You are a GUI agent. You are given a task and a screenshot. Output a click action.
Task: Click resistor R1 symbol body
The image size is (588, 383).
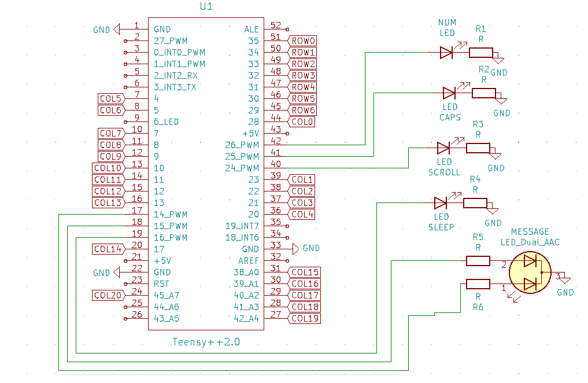pyautogui.click(x=480, y=53)
